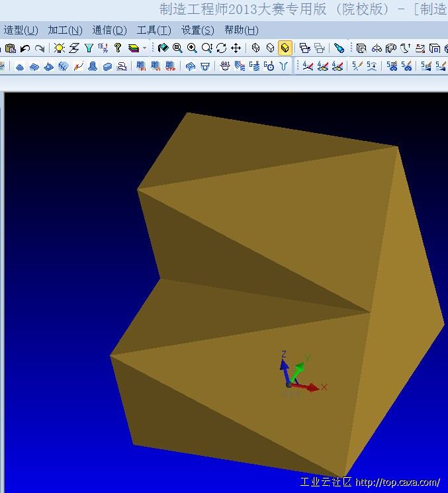Click the stacked screw-thread machining icon
Viewport: 448px width, 493px height.
[x=93, y=66]
